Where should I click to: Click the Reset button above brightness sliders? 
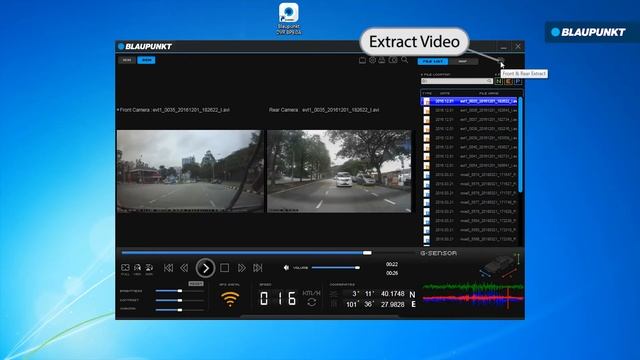pos(196,284)
